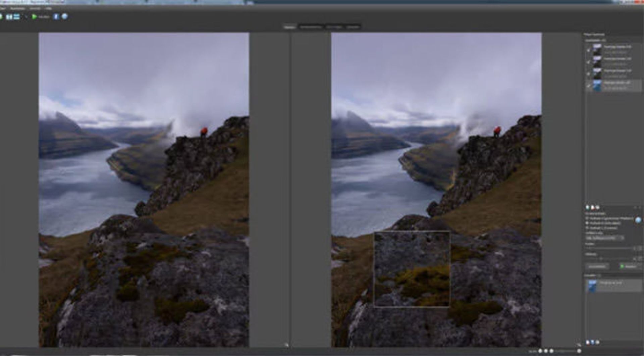Select the Method C radio button
Screen dimensions: 644x356
[587, 228]
